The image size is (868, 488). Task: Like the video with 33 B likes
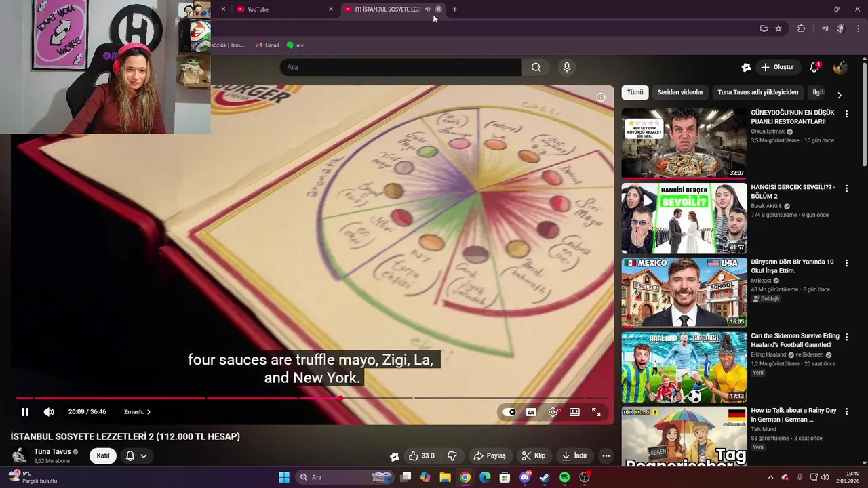point(421,455)
